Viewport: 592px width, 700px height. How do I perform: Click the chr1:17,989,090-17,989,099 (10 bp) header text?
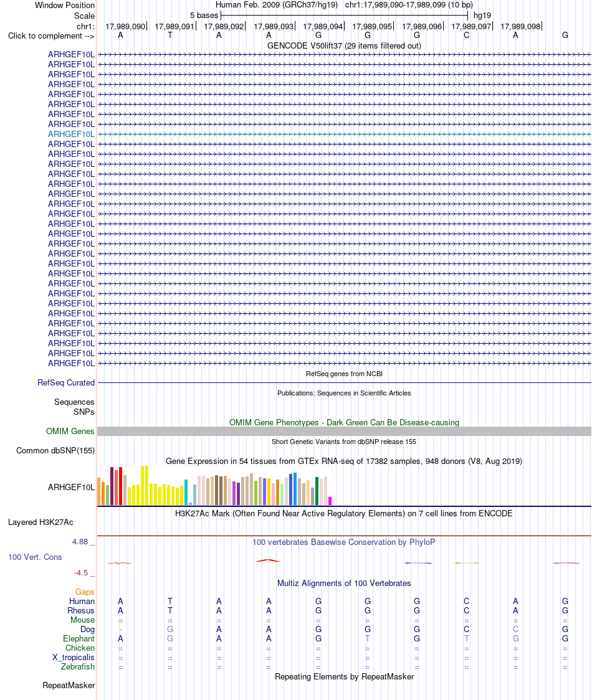[409, 5]
